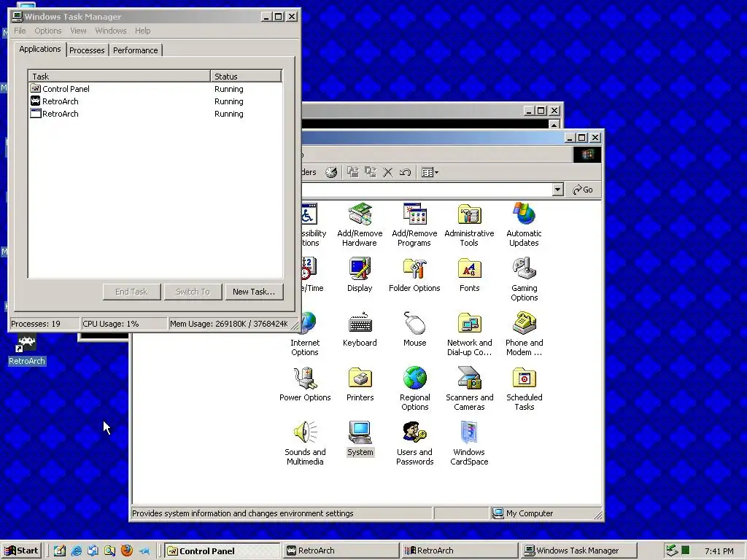The image size is (747, 560).
Task: Open the Add/Remove Programs icon
Action: pyautogui.click(x=414, y=225)
